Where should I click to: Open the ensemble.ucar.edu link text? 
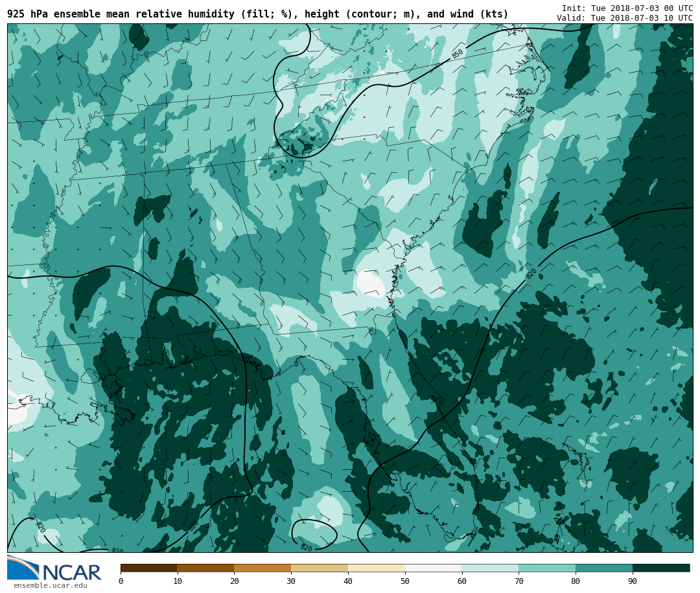coord(50,586)
